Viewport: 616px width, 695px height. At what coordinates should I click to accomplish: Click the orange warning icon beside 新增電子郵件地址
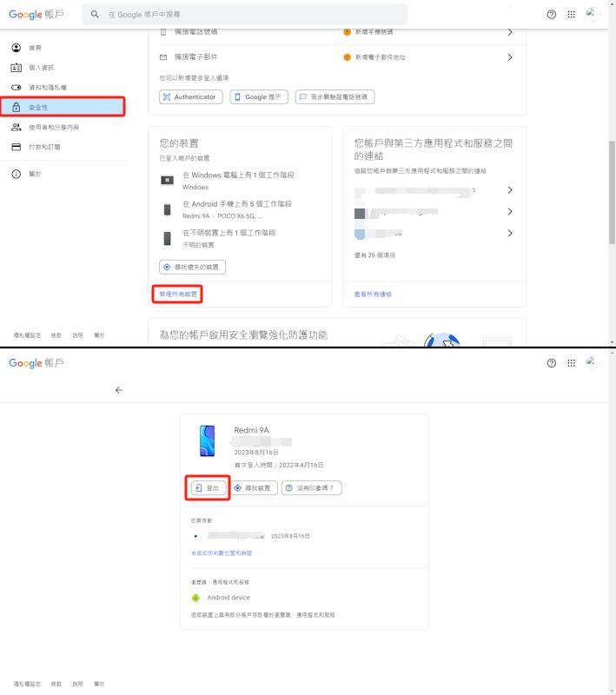coord(348,57)
